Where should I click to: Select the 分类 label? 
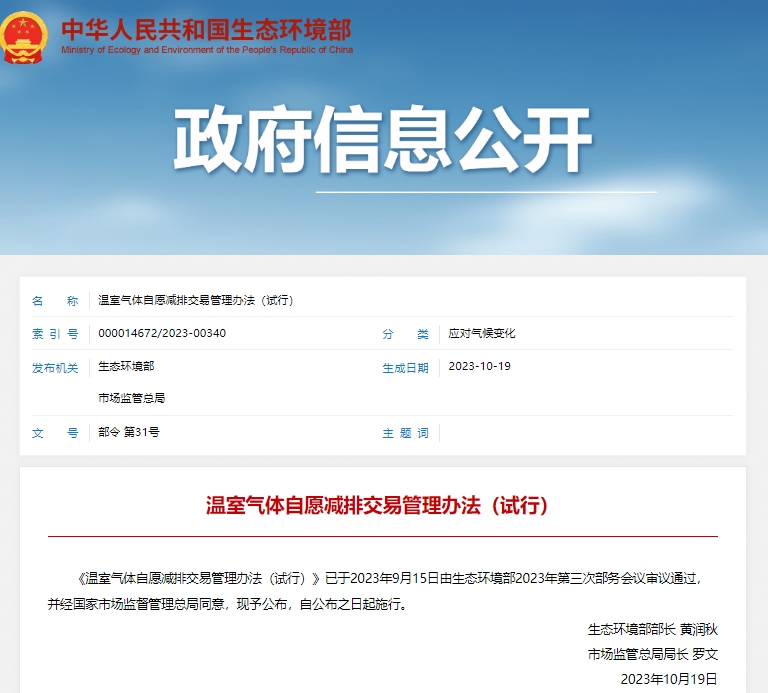click(406, 334)
